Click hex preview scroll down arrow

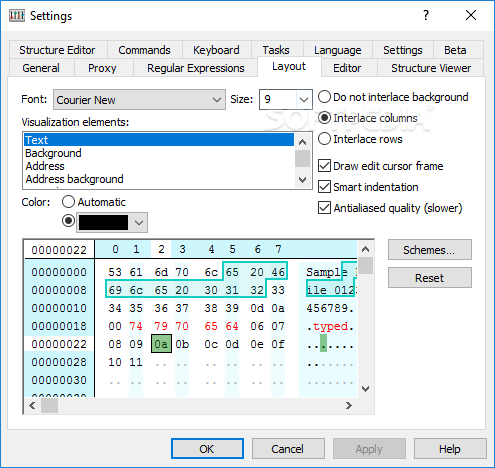[x=365, y=389]
